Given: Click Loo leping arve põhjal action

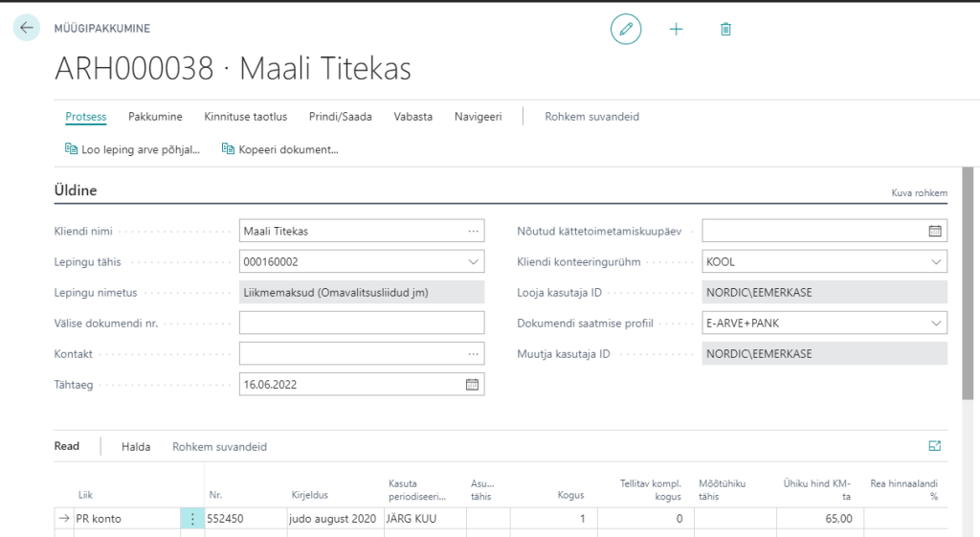Looking at the screenshot, I should pyautogui.click(x=132, y=149).
